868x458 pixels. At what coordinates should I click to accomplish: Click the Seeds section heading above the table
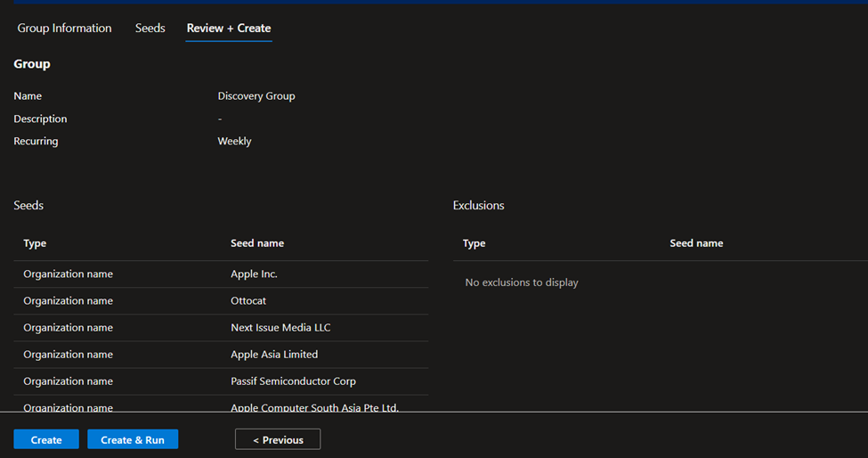pyautogui.click(x=28, y=206)
